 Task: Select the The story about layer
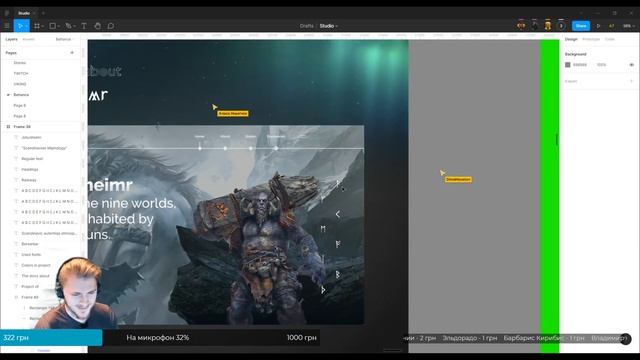tap(35, 276)
